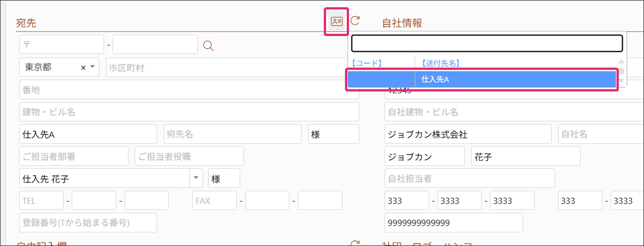Click the scroll-up arrow in the supplier list

pyautogui.click(x=621, y=62)
